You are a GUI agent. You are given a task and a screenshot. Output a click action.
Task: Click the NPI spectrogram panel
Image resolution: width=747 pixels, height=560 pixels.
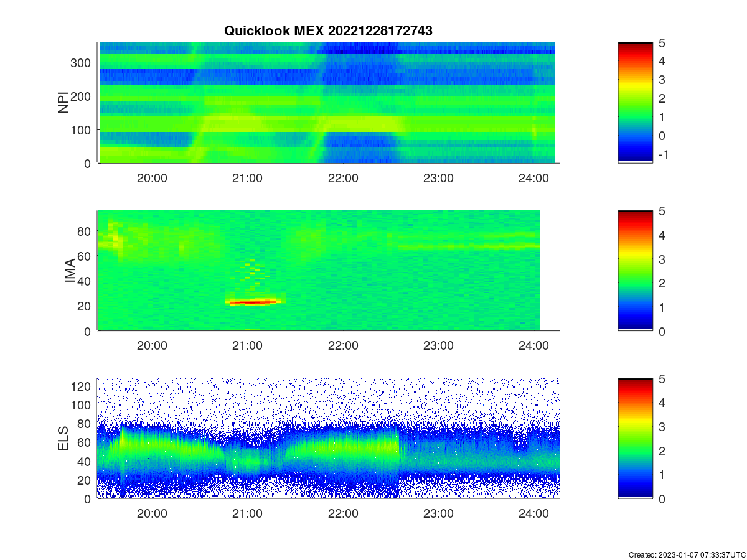point(328,103)
